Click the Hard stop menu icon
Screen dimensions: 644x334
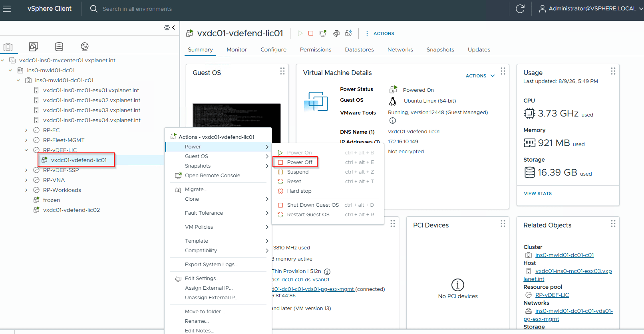280,191
